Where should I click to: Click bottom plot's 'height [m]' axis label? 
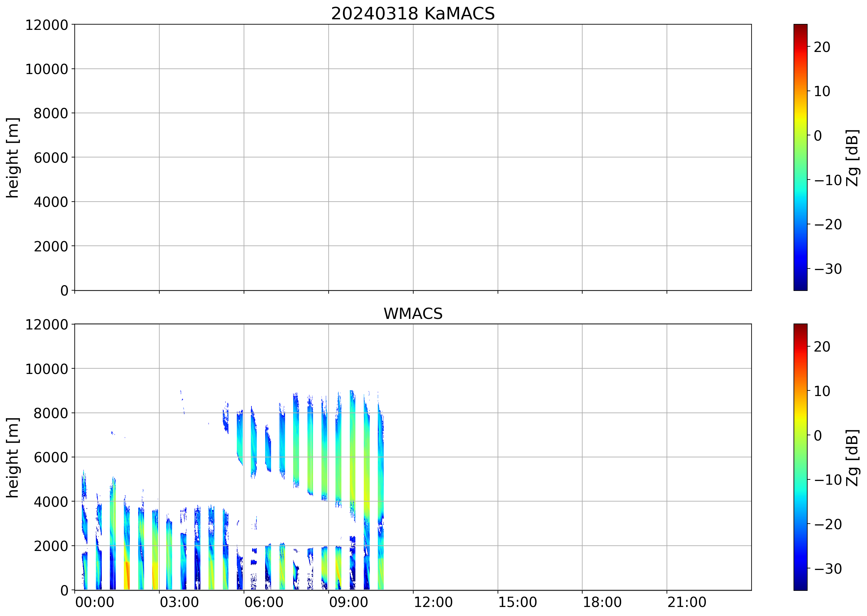click(12, 457)
